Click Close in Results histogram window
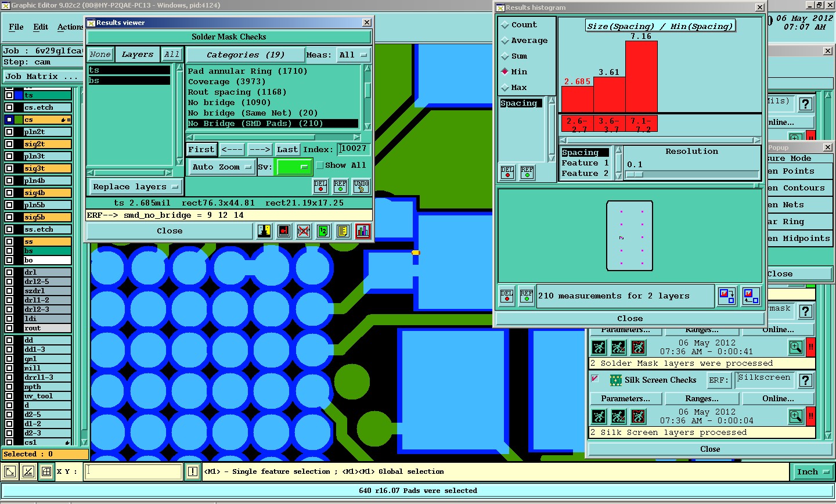The image size is (836, 504). pos(630,318)
